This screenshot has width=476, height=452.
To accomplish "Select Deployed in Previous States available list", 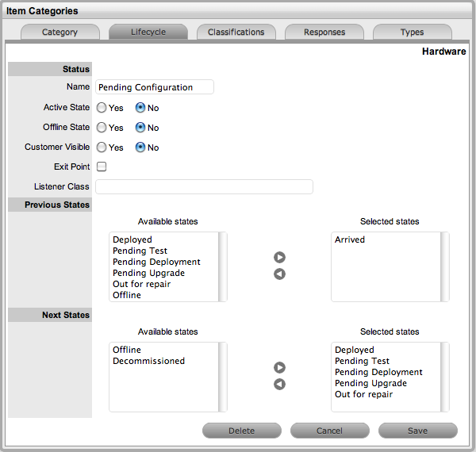I will click(x=132, y=239).
